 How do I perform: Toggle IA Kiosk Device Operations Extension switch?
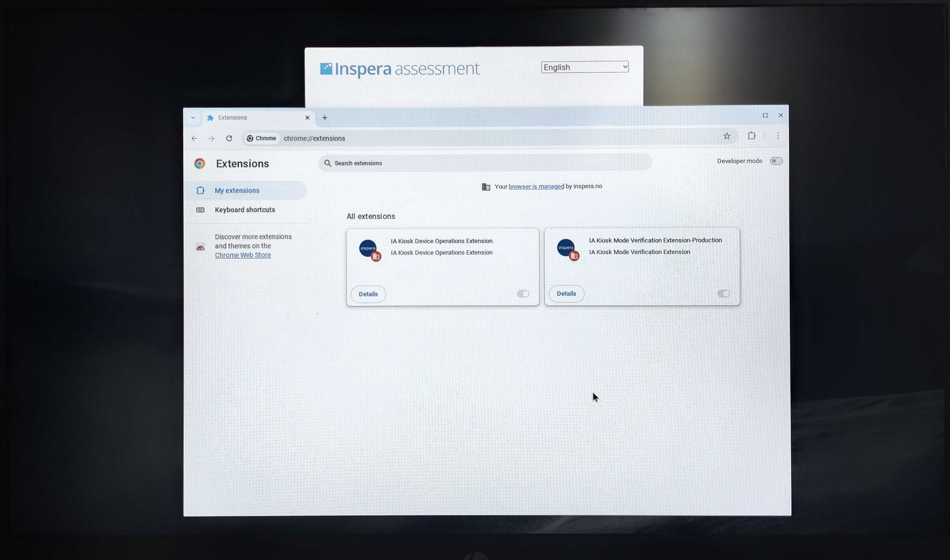point(523,294)
